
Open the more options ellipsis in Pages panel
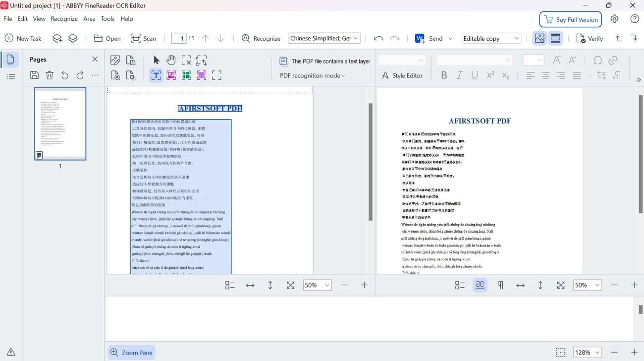click(95, 75)
